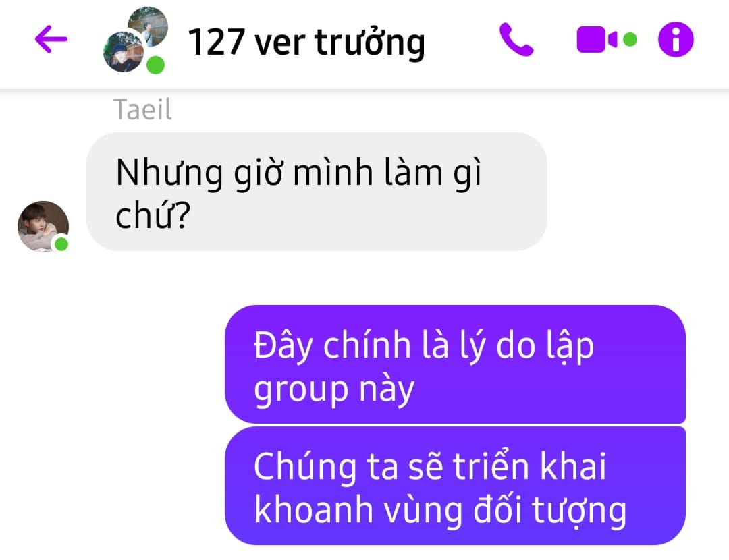This screenshot has height=560, width=729.
Task: Click the word "group" in the purple bubble
Action: tap(301, 391)
